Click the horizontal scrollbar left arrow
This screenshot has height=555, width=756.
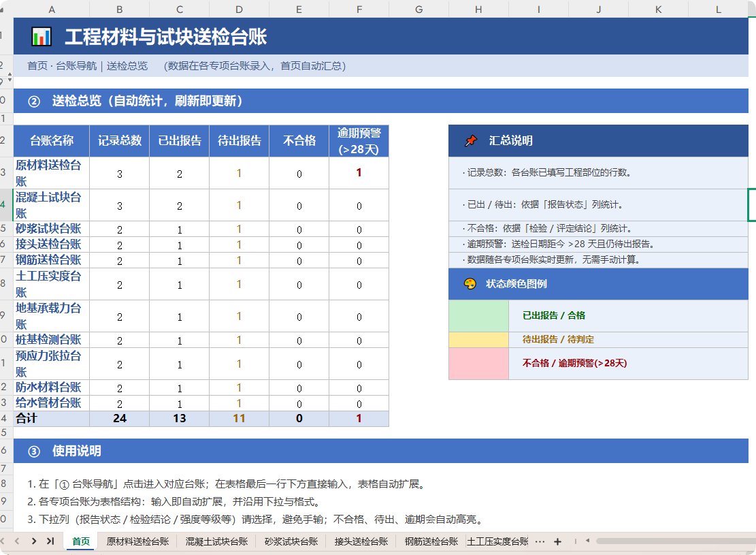(x=587, y=541)
